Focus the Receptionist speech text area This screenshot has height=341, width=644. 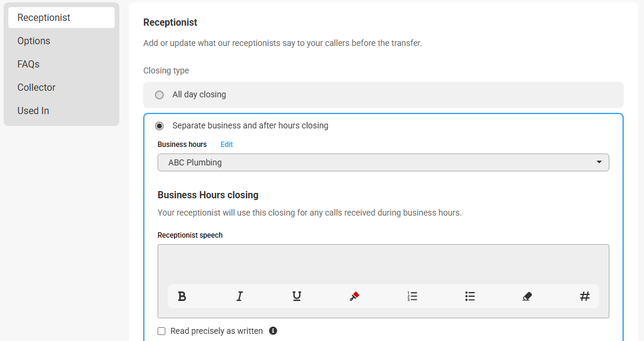383,264
